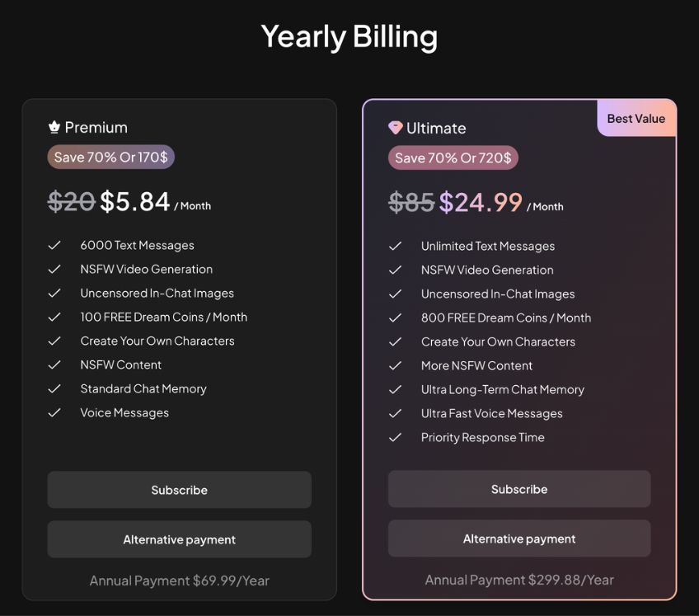Select the Ultimate plan card
The image size is (699, 616).
coord(519,346)
